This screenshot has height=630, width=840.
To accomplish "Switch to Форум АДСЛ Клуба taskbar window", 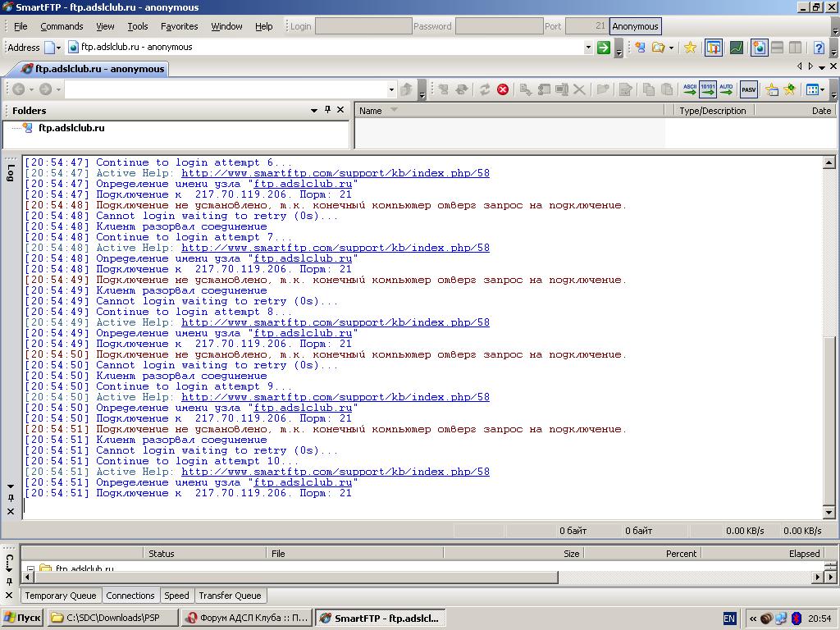I will click(x=246, y=618).
